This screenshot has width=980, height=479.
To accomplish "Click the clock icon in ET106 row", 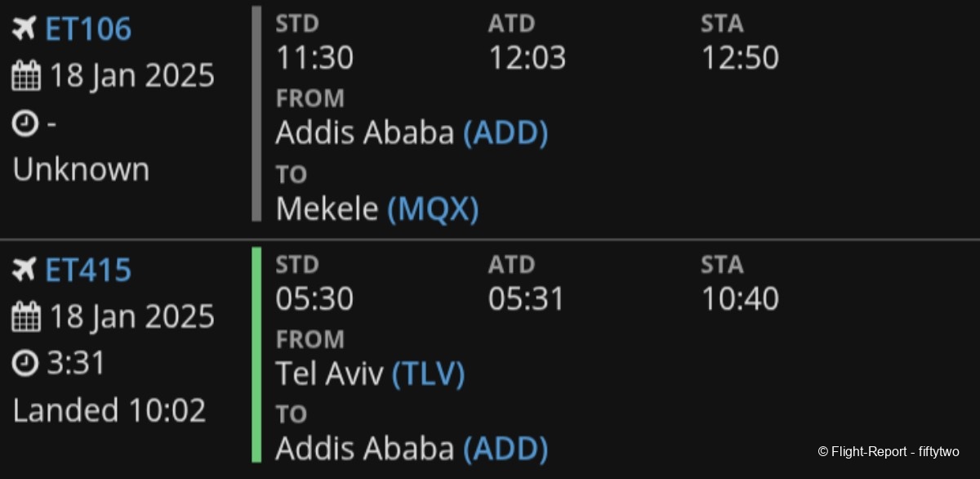I will [x=26, y=123].
